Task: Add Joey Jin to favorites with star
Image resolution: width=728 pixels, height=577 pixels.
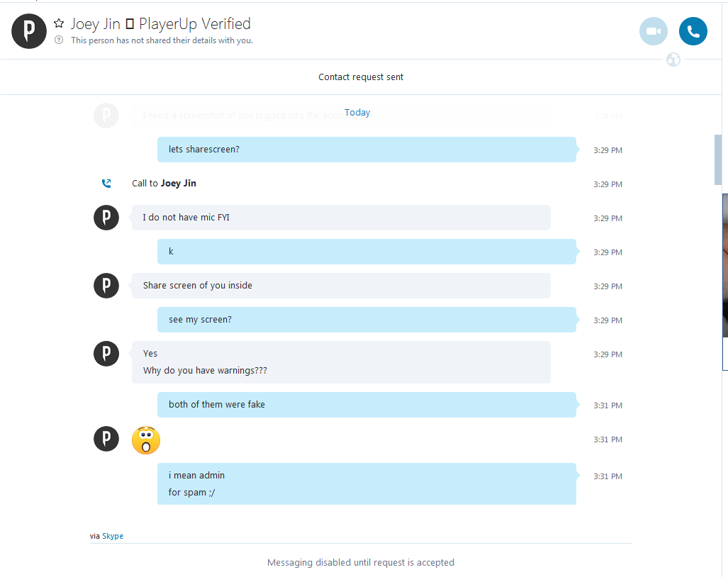Action: tap(59, 23)
